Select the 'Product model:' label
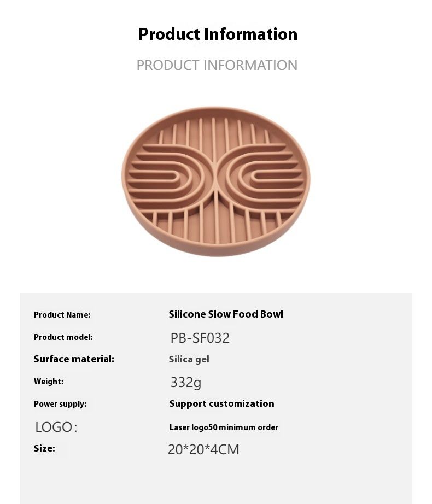This screenshot has height=504, width=432. coord(63,337)
